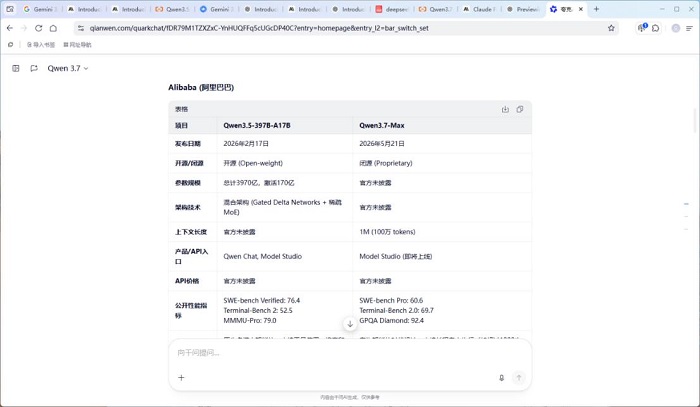Click the 2026年2月17日 date cell
The width and height of the screenshot is (700, 407).
pyautogui.click(x=246, y=144)
